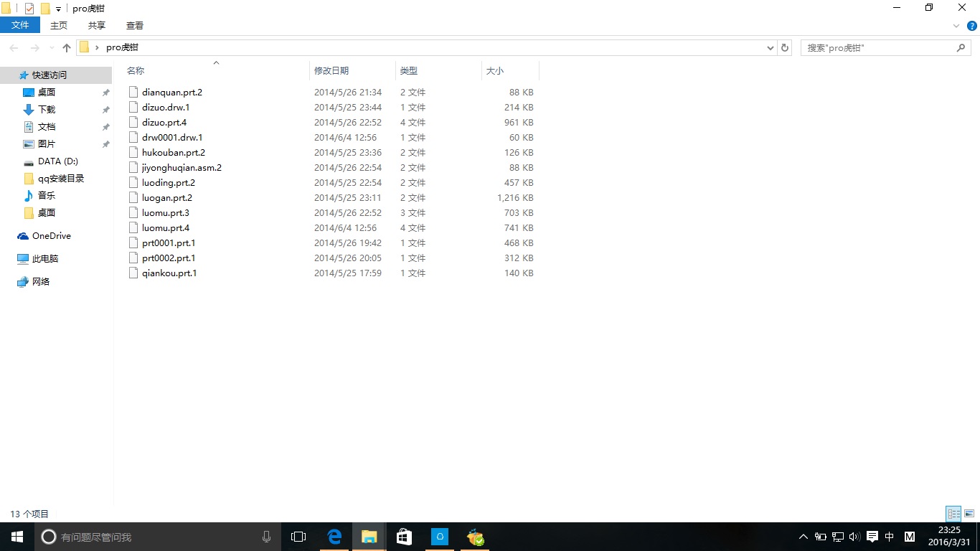
Task: Switch to the 查看 ribbon tab
Action: click(134, 25)
